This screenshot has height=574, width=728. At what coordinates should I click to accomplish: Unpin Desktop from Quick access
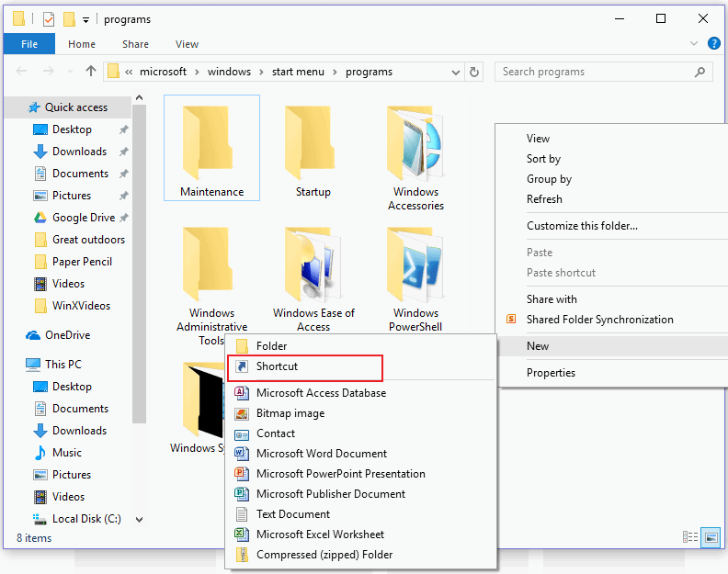tap(124, 129)
